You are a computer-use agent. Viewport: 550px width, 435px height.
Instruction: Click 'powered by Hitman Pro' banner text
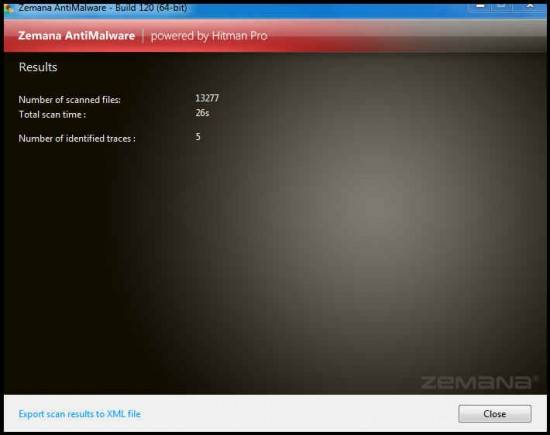pyautogui.click(x=209, y=36)
